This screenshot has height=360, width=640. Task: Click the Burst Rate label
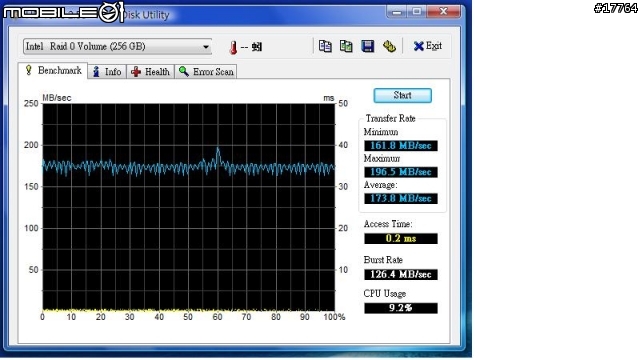point(383,260)
